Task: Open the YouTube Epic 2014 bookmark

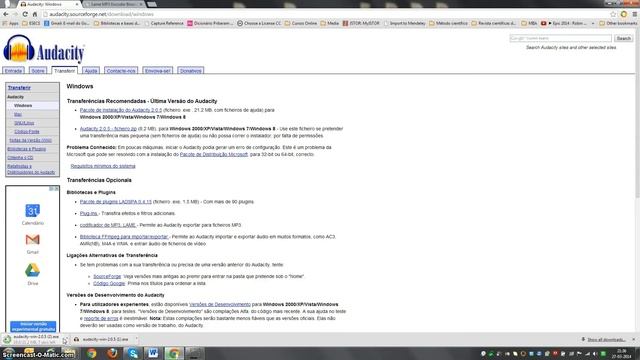Action: 564,23
